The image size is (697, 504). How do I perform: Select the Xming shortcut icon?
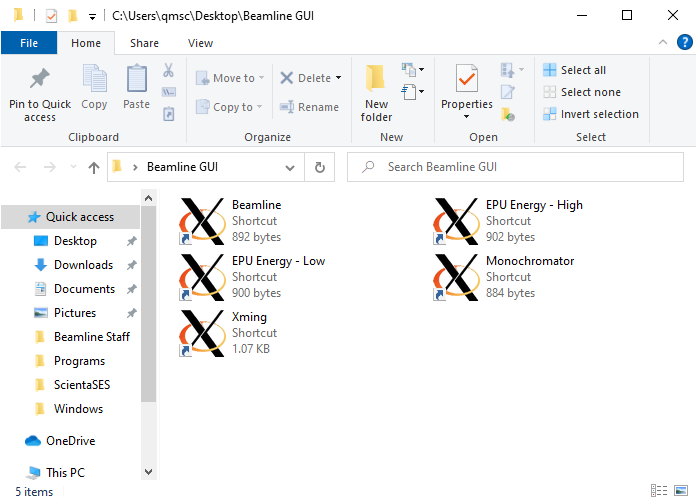pyautogui.click(x=202, y=333)
